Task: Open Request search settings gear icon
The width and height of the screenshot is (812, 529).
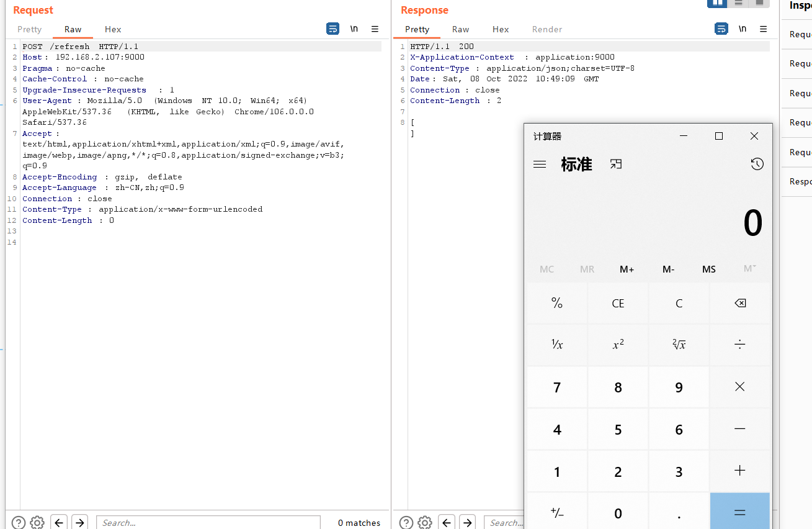Action: [x=37, y=522]
